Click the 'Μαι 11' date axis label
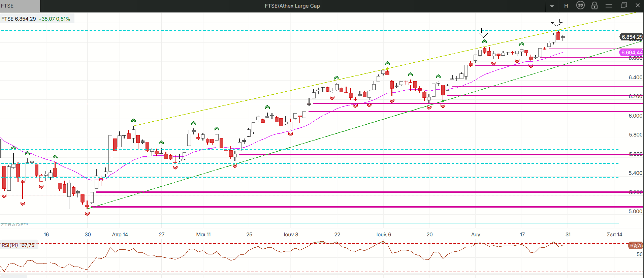The width and height of the screenshot is (644, 278). click(x=203, y=235)
